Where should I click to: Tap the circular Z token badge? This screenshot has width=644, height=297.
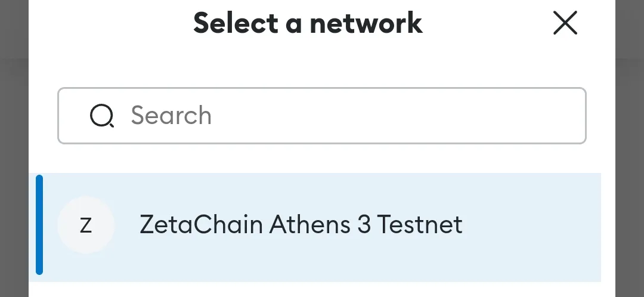[x=86, y=225]
